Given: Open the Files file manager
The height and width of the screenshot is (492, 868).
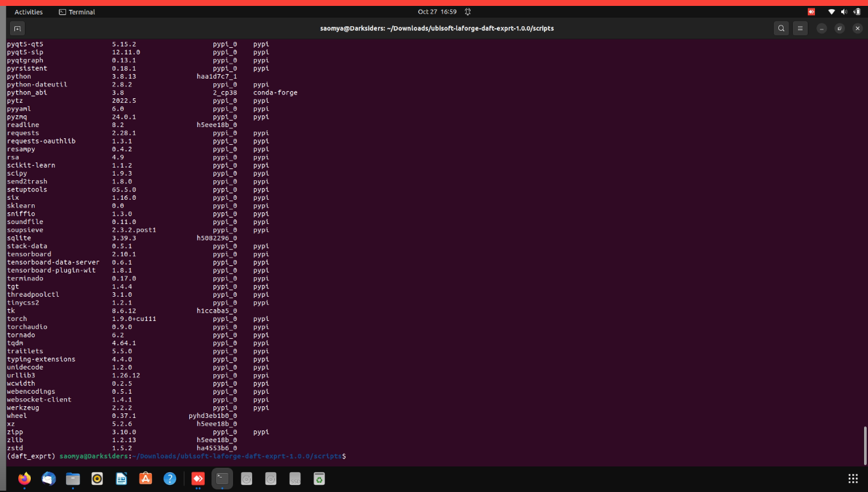Looking at the screenshot, I should [73, 478].
